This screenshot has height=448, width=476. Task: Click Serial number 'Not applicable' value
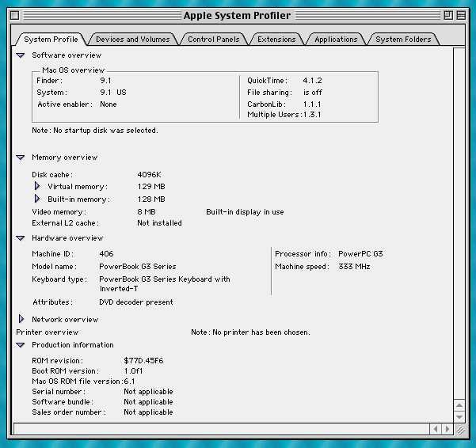click(148, 392)
